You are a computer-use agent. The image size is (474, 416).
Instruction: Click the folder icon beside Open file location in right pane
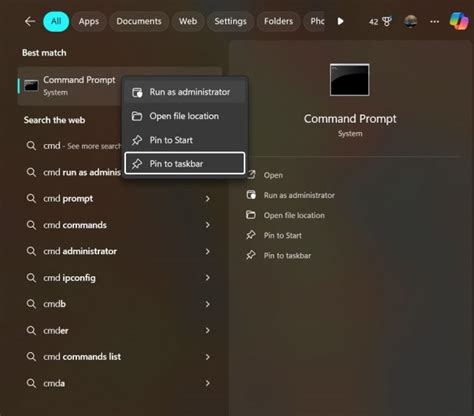(x=251, y=215)
